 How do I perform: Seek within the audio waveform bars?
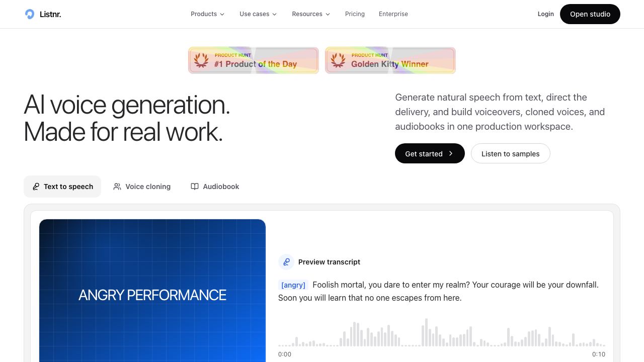coord(442,332)
